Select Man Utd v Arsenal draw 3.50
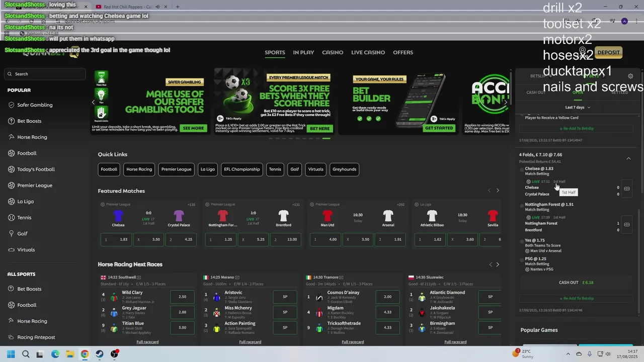Screen dimensions: 644x362 358,240
